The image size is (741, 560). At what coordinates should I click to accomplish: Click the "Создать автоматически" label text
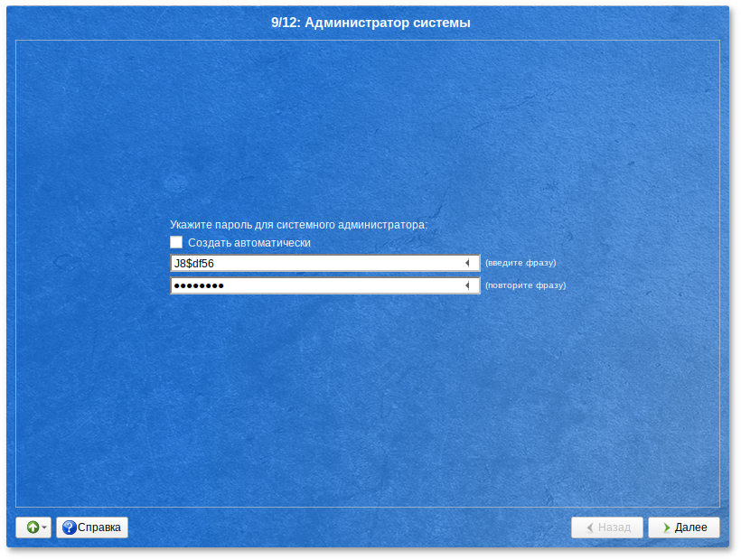249,243
